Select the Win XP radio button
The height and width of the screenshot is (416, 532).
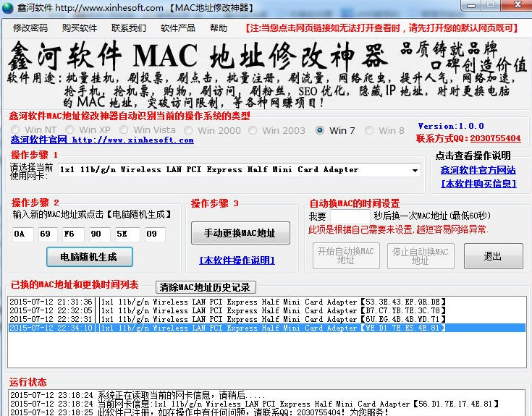(88, 130)
